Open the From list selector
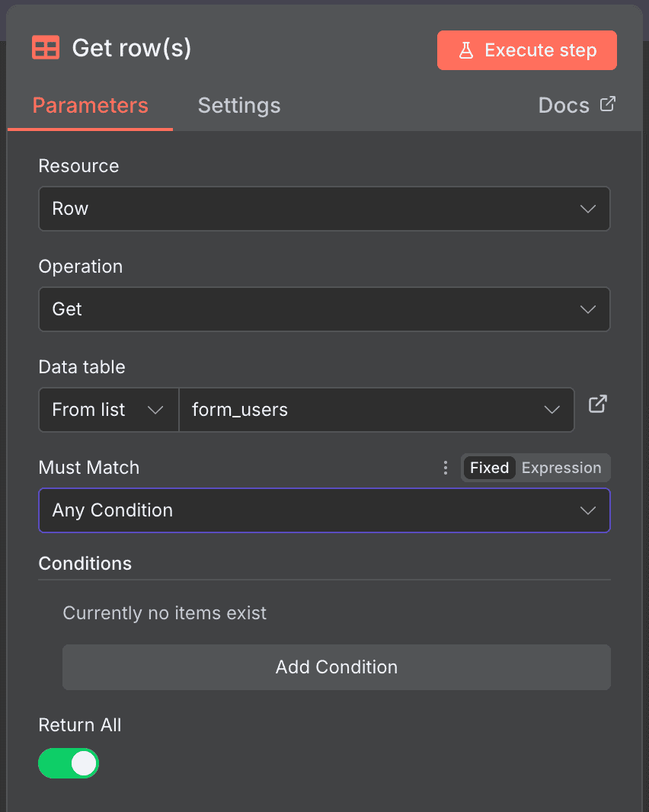Viewport: 649px width, 812px height. (108, 410)
